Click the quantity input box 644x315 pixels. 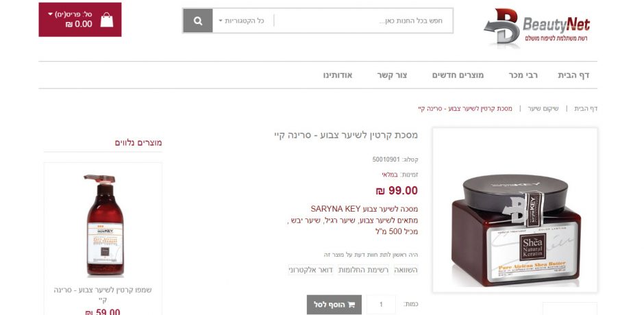tap(381, 304)
